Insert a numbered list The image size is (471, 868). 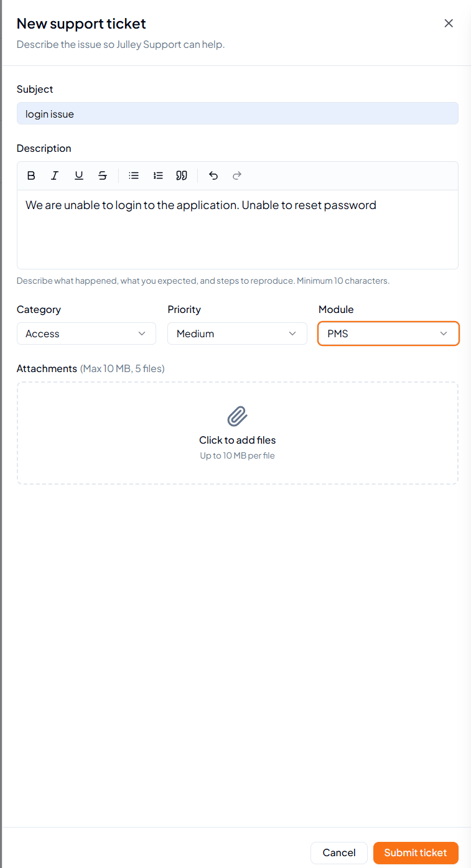pyautogui.click(x=158, y=175)
